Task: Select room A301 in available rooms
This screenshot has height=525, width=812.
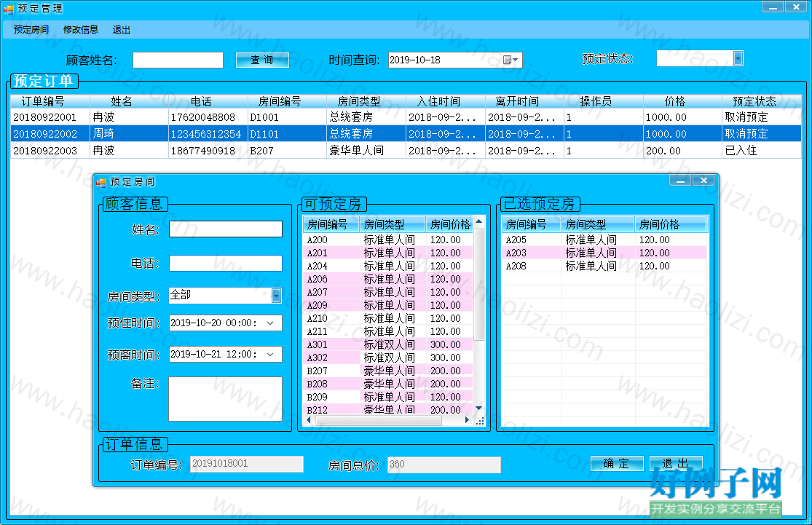Action: (x=387, y=345)
